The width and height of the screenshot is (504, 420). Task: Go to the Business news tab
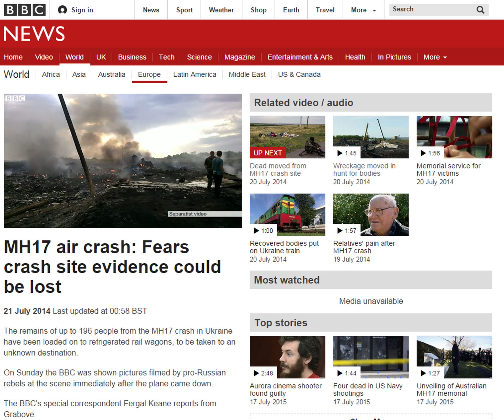click(132, 57)
